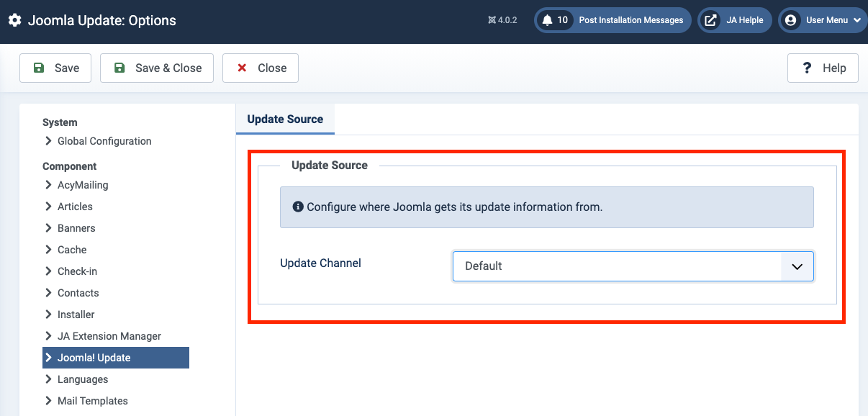Open the Help button

pyautogui.click(x=823, y=68)
